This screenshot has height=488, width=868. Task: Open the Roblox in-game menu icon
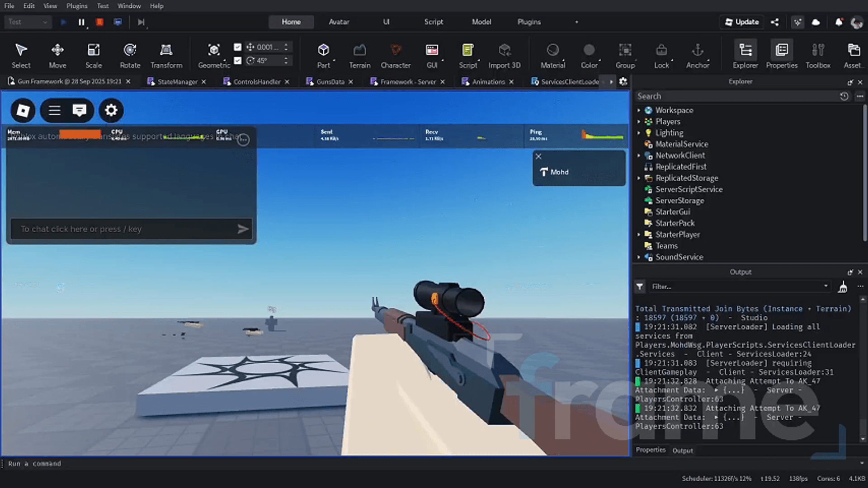point(23,110)
